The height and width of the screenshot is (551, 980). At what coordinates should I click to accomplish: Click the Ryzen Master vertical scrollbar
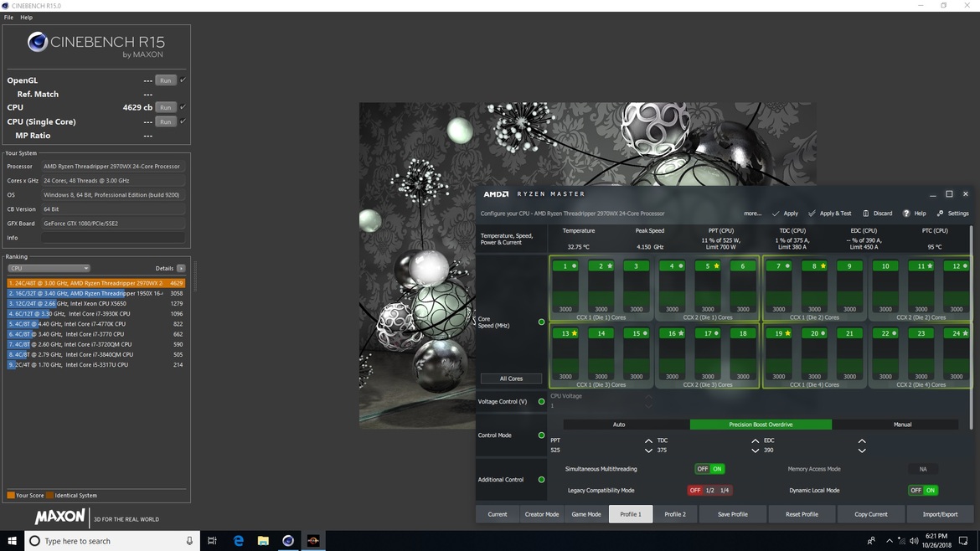tap(972, 328)
